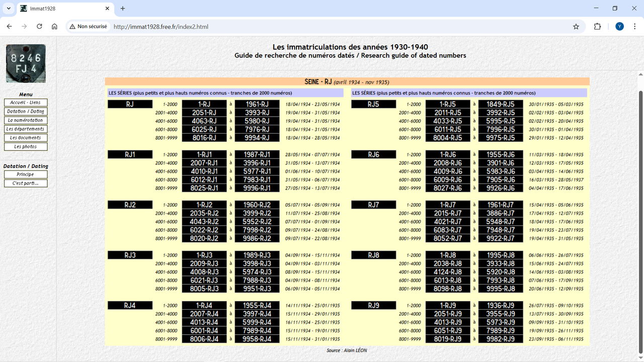644x362 pixels.
Task: Click the RJ1 series header plate
Action: click(130, 154)
